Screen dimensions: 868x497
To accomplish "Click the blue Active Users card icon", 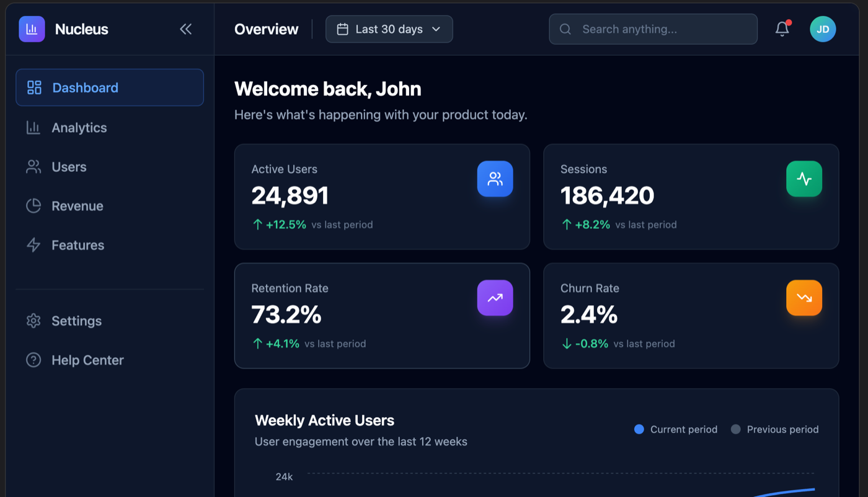I will click(495, 179).
